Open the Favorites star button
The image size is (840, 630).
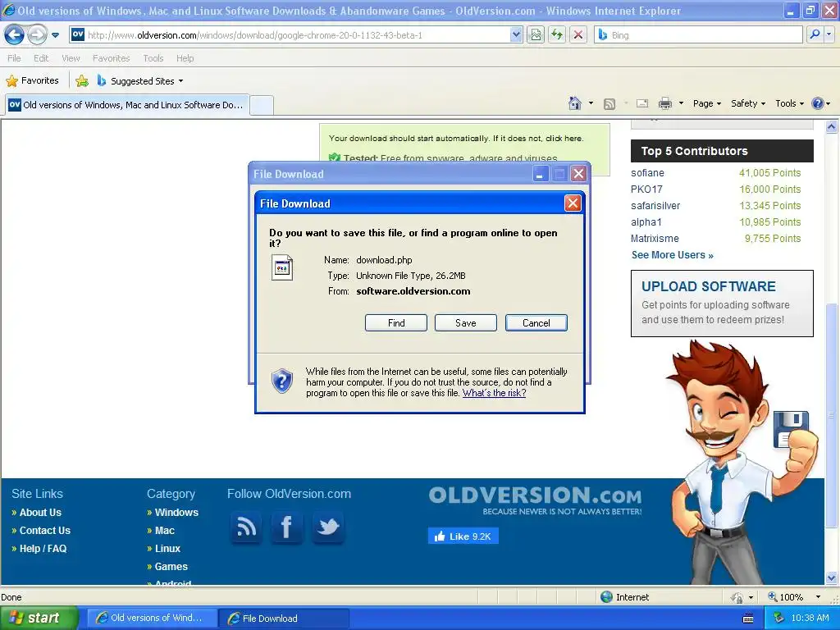click(x=32, y=81)
